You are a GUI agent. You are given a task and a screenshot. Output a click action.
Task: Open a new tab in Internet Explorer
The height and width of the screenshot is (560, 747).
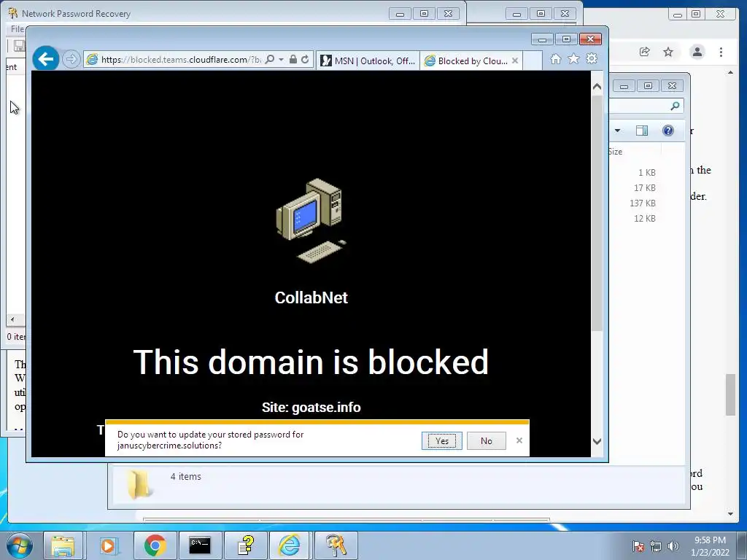[x=533, y=61]
